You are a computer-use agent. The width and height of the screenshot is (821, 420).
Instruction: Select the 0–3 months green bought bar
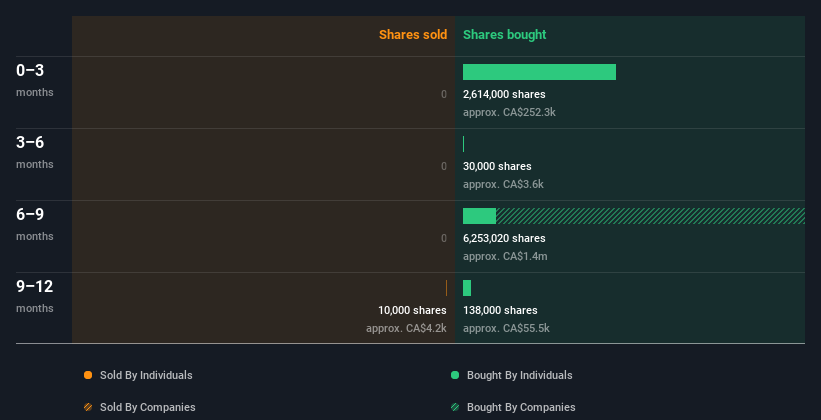pyautogui.click(x=539, y=72)
